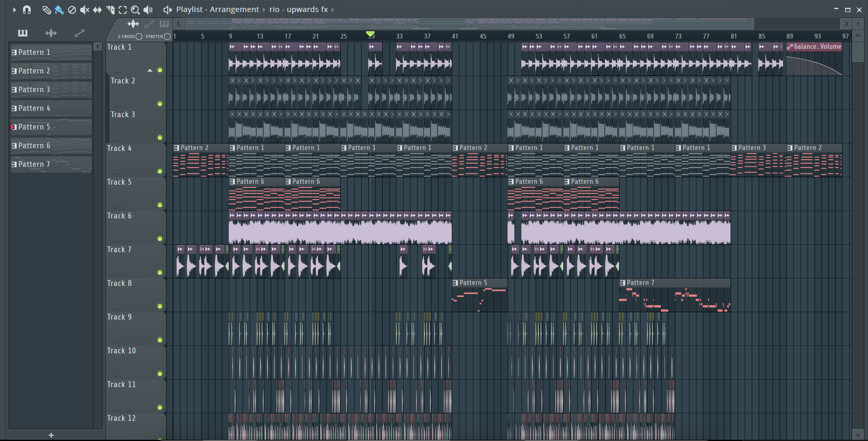
Task: Click bar 49 on the timeline ruler
Action: (x=511, y=36)
